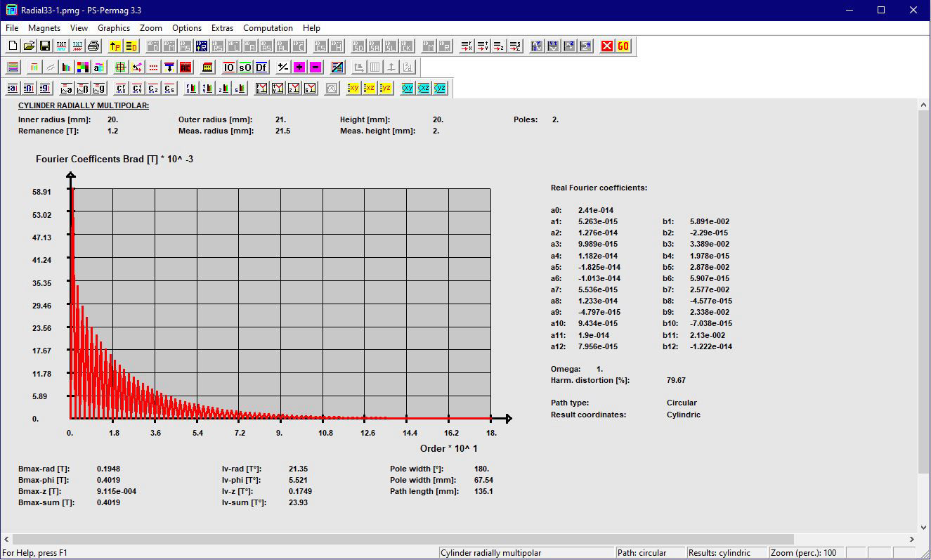Select the 3D R magnet type icon
931x560 pixels.
pyautogui.click(x=201, y=46)
